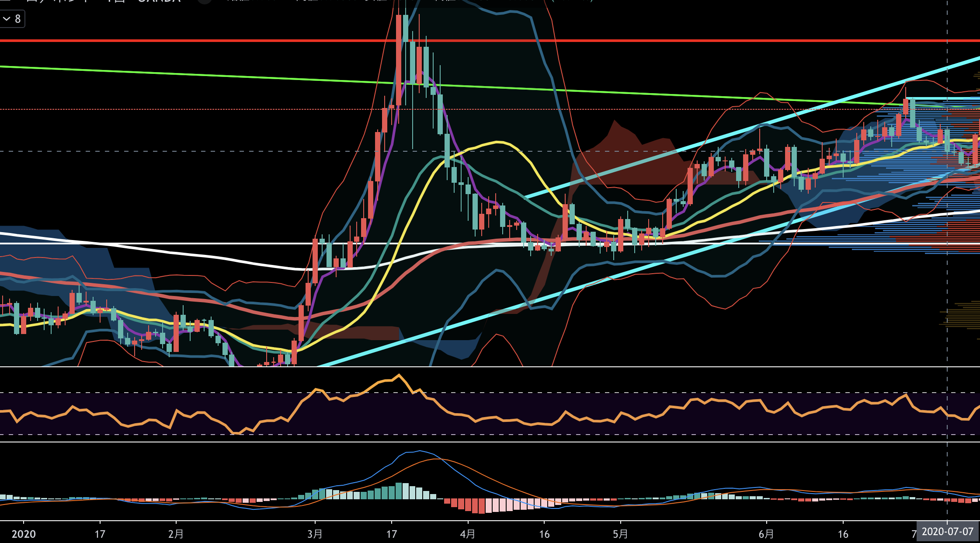
Task: Click the 2020-07-07 crosshair date label
Action: 947,532
